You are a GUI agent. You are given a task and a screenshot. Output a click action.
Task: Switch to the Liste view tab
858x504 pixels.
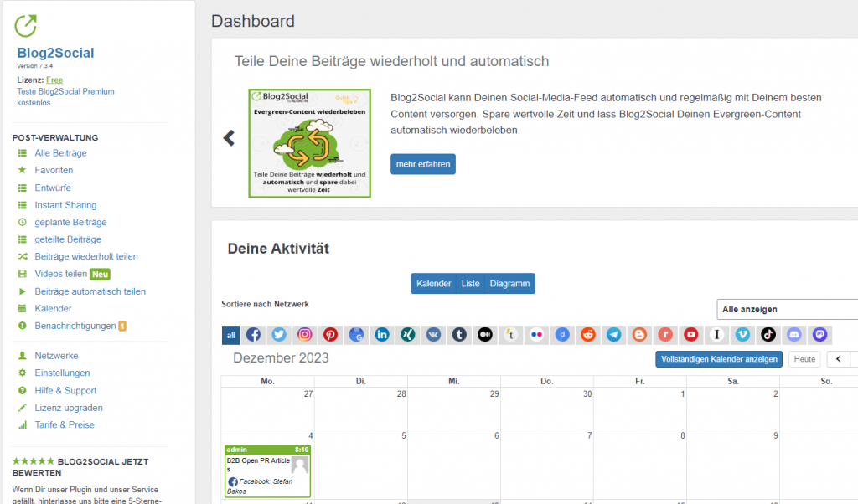(x=471, y=284)
